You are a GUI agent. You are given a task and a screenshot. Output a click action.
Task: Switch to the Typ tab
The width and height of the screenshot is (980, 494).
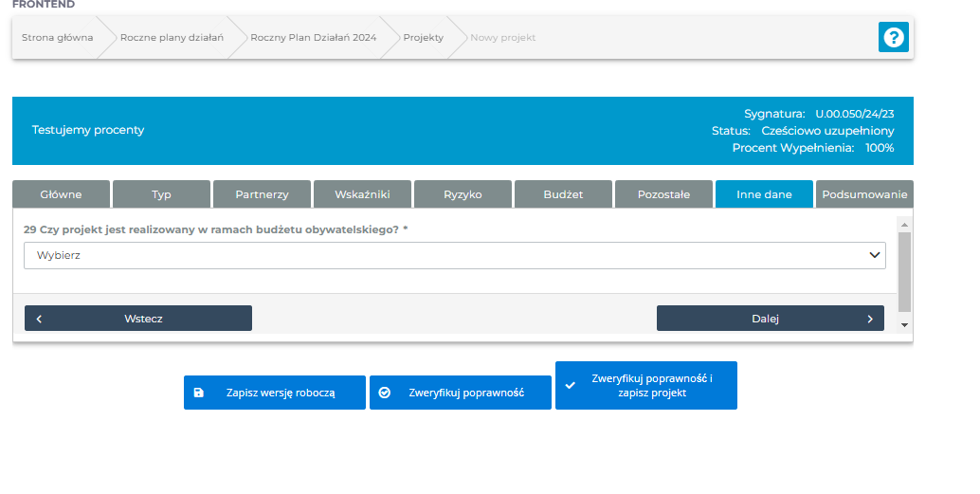coord(161,194)
